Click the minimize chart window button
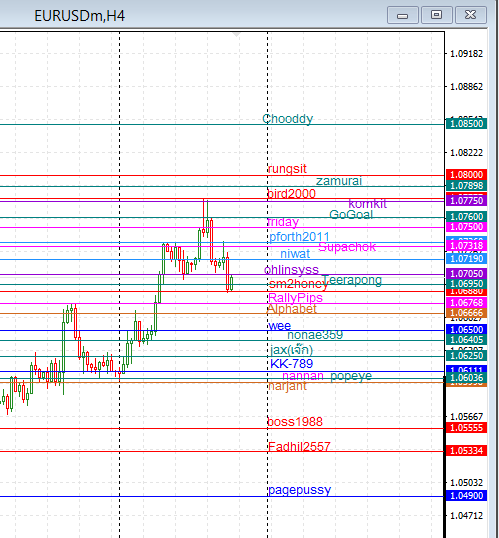 coord(403,15)
